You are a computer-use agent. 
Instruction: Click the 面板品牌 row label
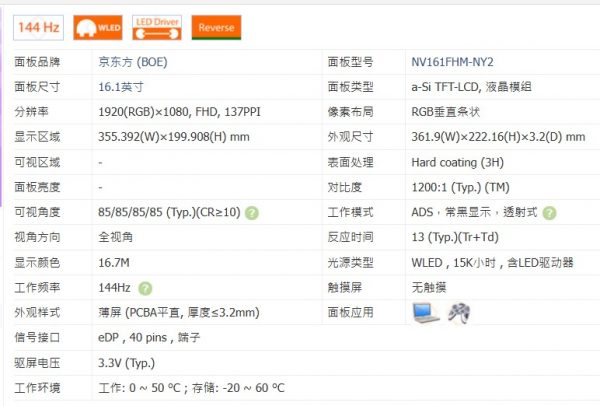[37, 62]
